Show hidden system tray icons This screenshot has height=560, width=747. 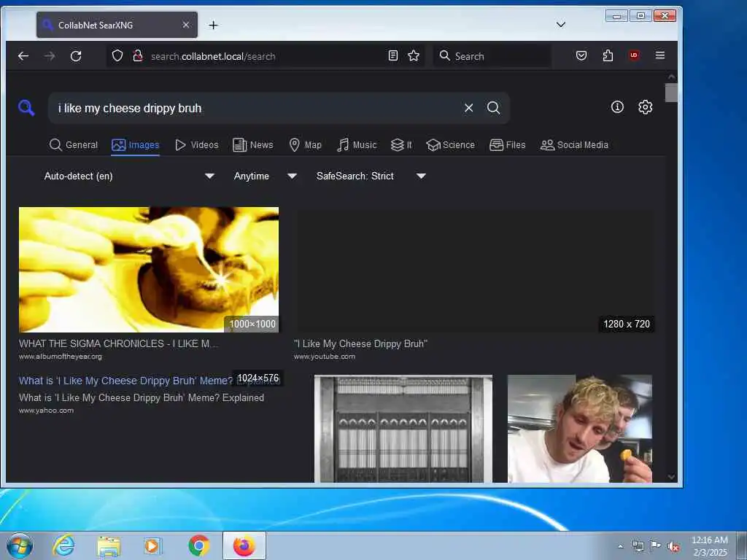coord(620,546)
